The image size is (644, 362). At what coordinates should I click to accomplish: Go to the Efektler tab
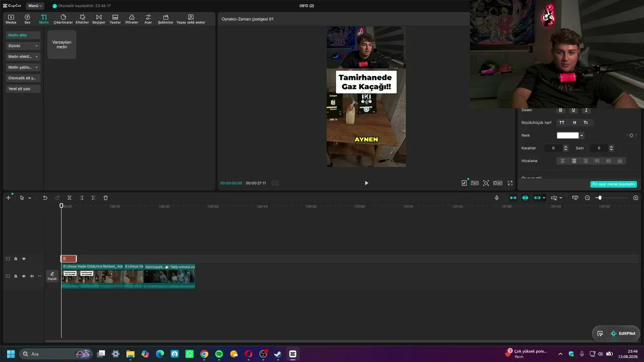83,19
